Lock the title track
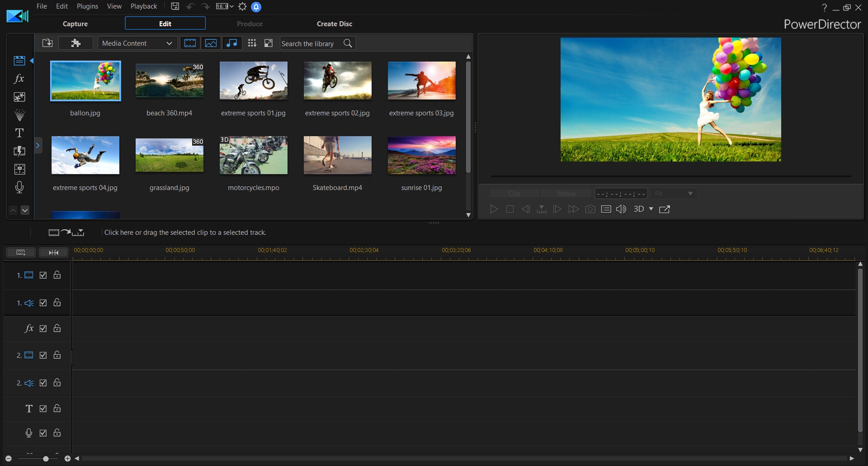Viewport: 868px width, 466px height. coord(57,408)
